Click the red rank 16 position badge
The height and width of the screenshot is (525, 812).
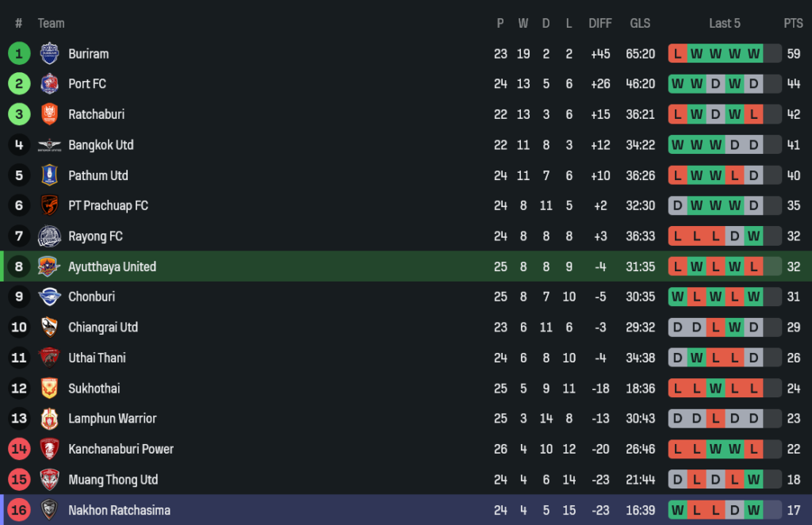click(x=19, y=510)
